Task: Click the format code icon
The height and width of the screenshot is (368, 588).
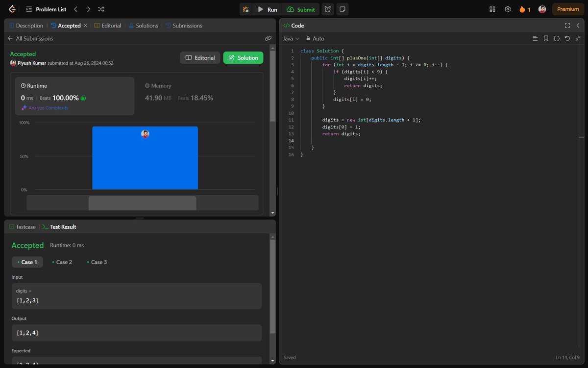Action: 535,38
